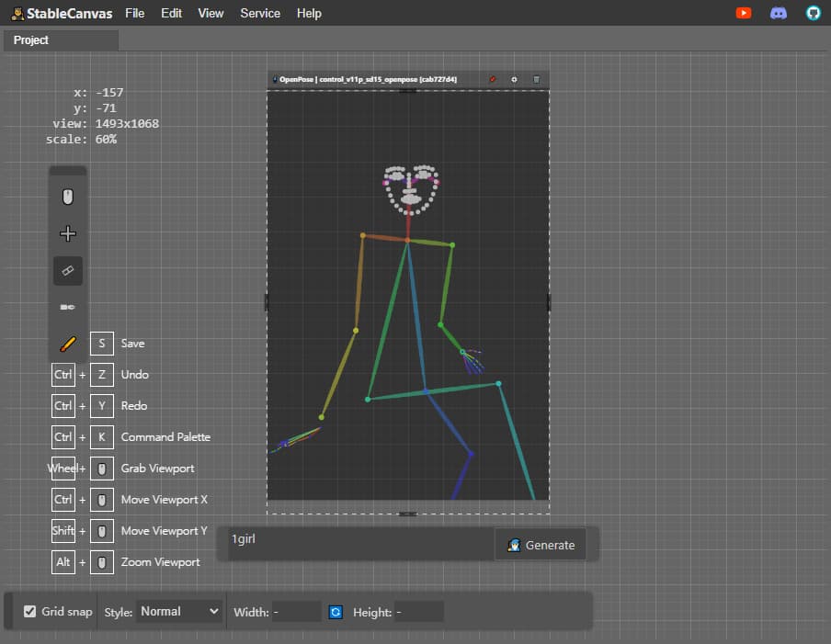The height and width of the screenshot is (644, 831).
Task: Open the OpenPose node settings gear
Action: click(514, 79)
